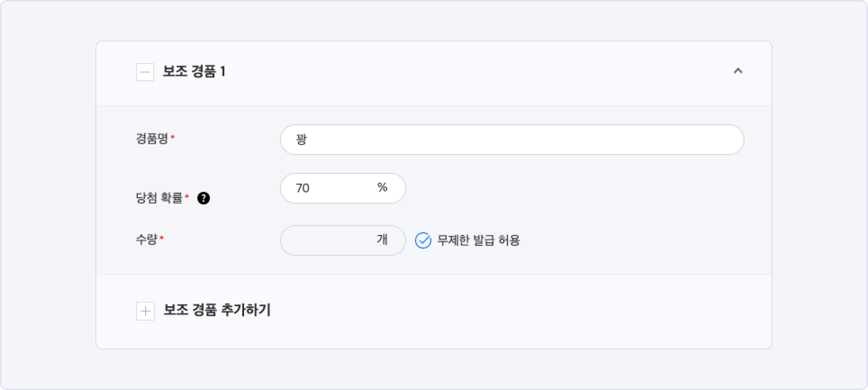Open the 당첨 확률 help question-mark icon
Image resolution: width=868 pixels, height=390 pixels.
203,198
